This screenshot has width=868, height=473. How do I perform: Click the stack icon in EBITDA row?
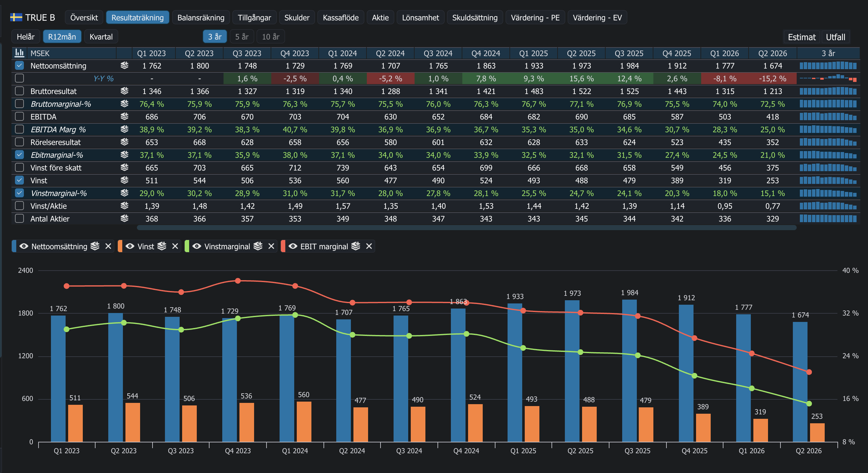coord(124,117)
